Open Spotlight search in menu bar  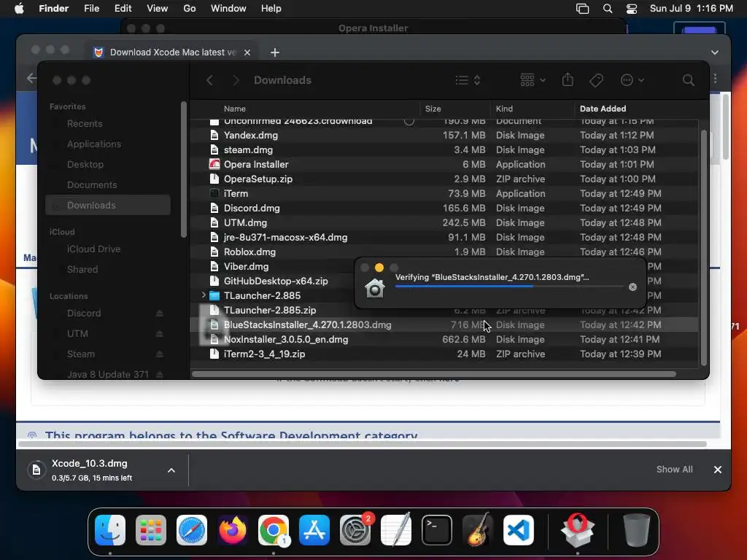608,9
